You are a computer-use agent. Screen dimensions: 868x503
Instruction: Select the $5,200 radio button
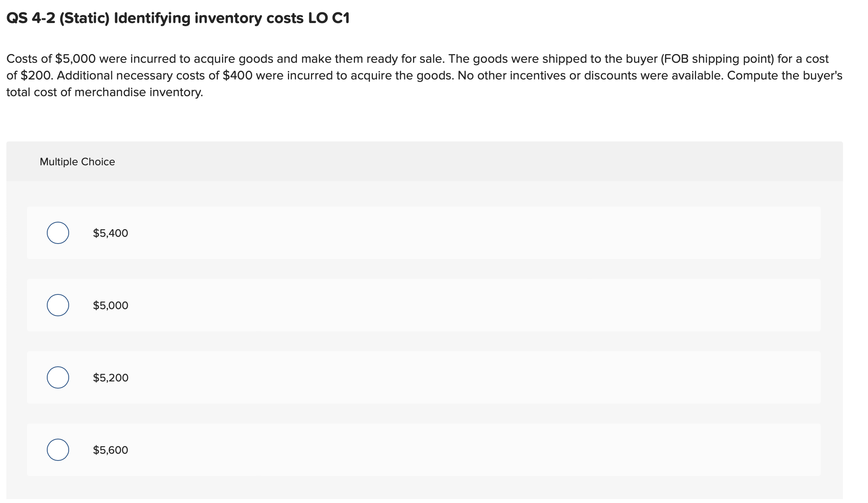coord(58,378)
